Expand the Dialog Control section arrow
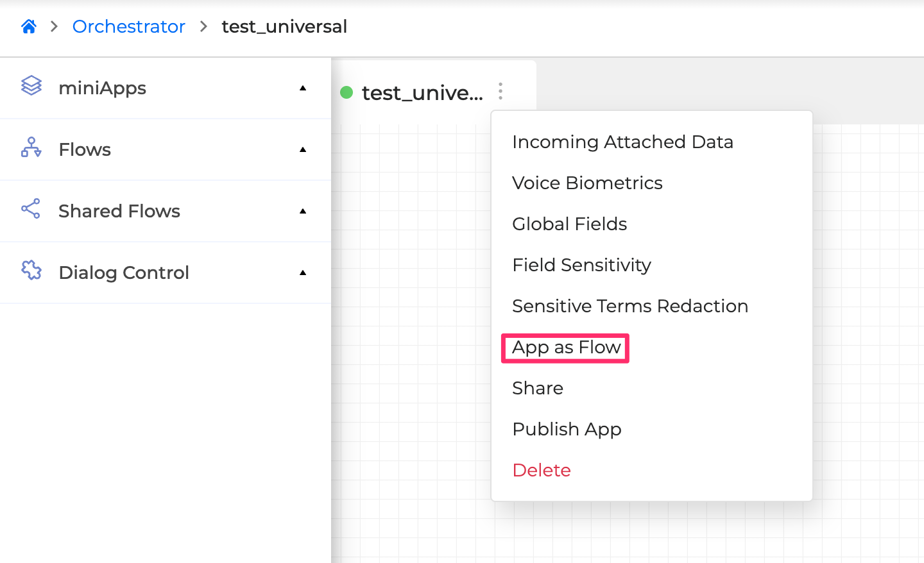Screen dimensions: 924x563 [303, 273]
